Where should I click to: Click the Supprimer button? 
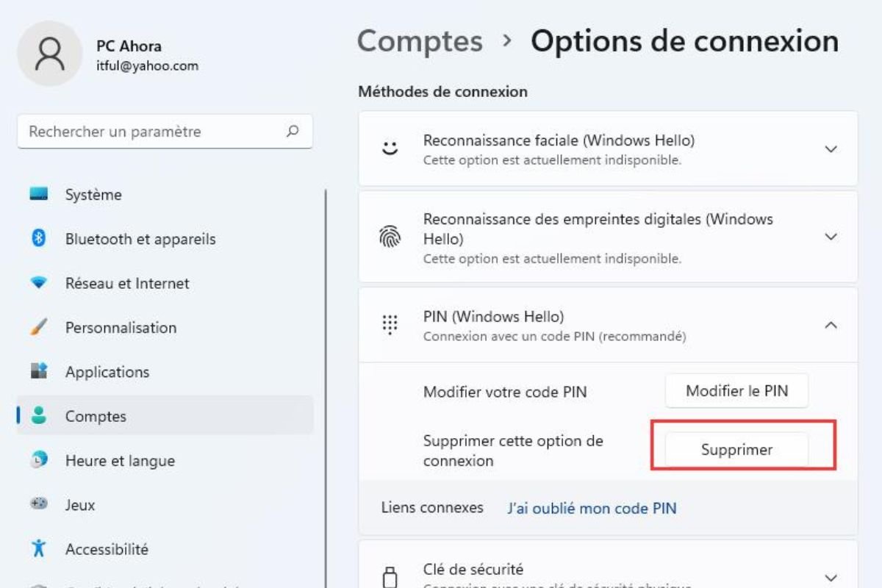[736, 450]
